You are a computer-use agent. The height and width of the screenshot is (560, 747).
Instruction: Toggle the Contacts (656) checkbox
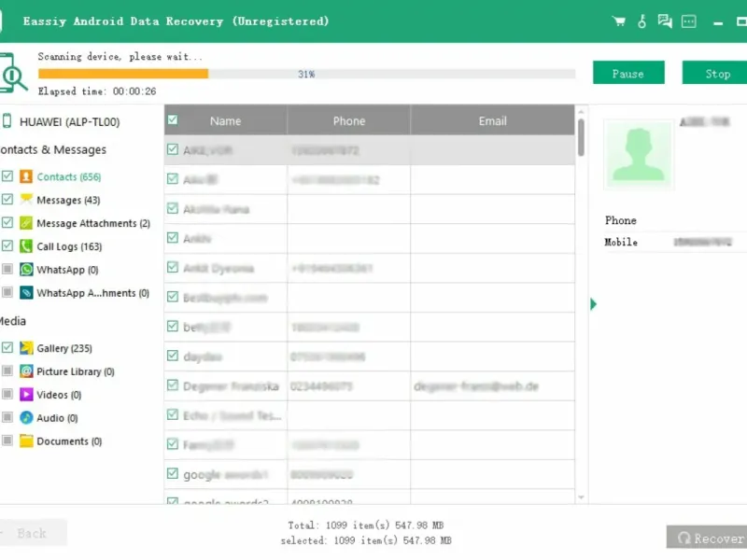[7, 176]
